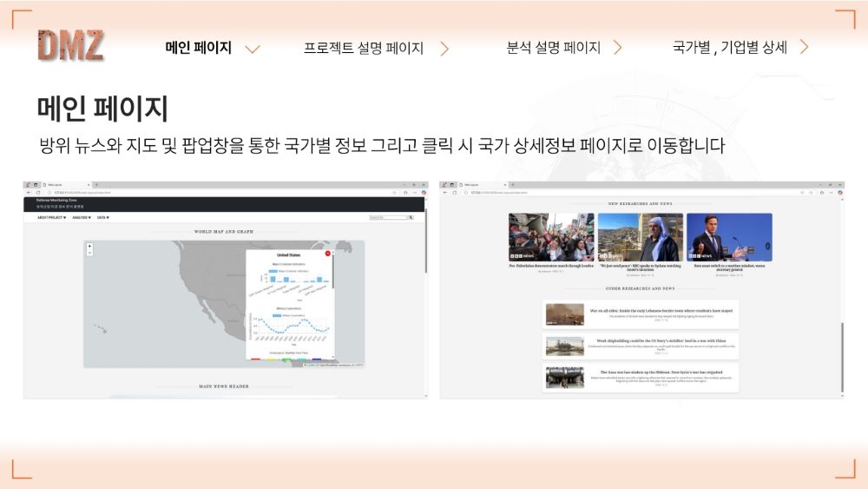Open headline about pro-Palestinian demonstrators march
This screenshot has width=868, height=489.
551,266
